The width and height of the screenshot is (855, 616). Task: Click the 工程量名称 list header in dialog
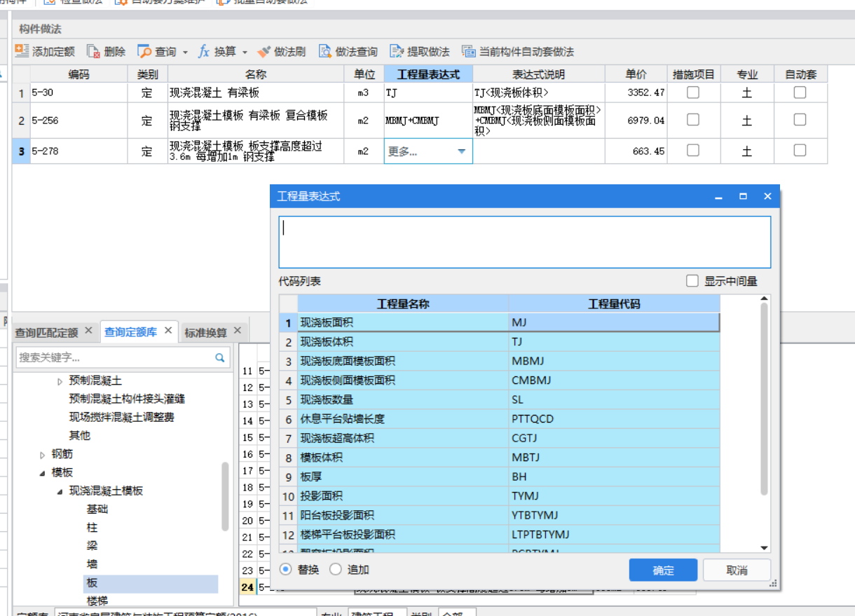(x=403, y=303)
